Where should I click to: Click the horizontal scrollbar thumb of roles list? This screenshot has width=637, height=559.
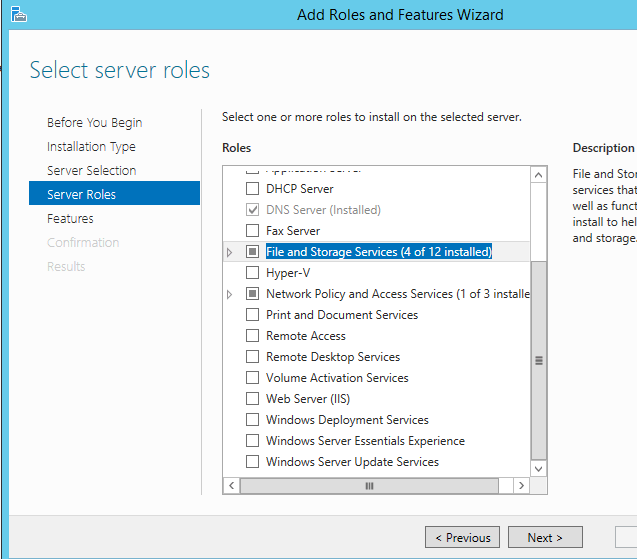tap(368, 486)
